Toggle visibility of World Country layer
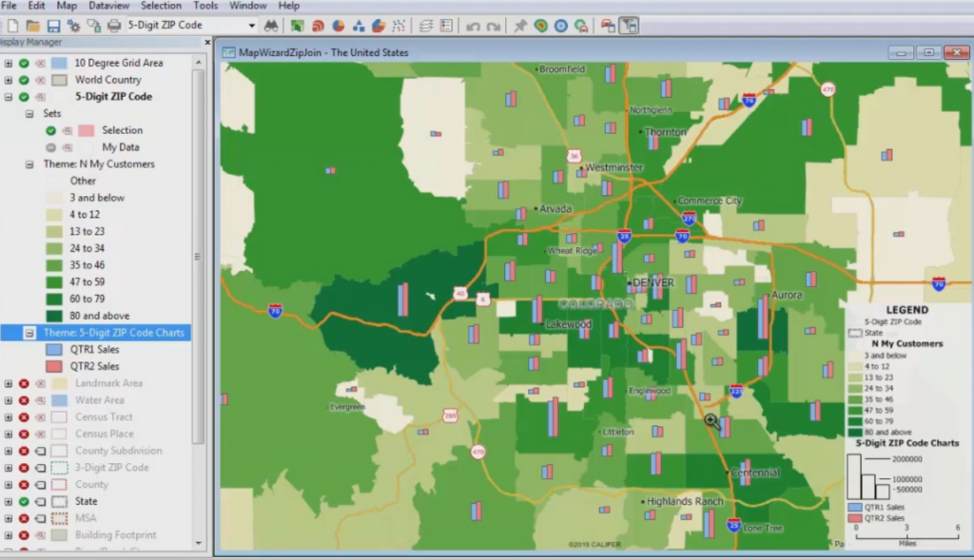The height and width of the screenshot is (560, 974). pyautogui.click(x=24, y=80)
